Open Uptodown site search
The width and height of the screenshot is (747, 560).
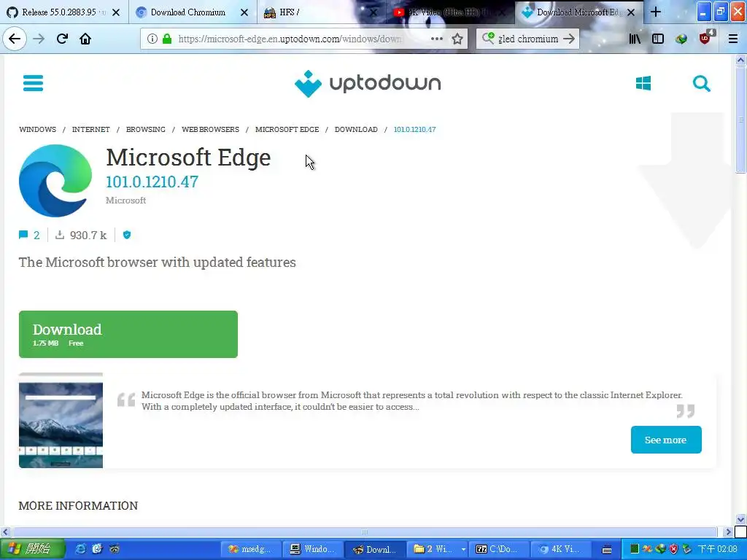point(701,83)
